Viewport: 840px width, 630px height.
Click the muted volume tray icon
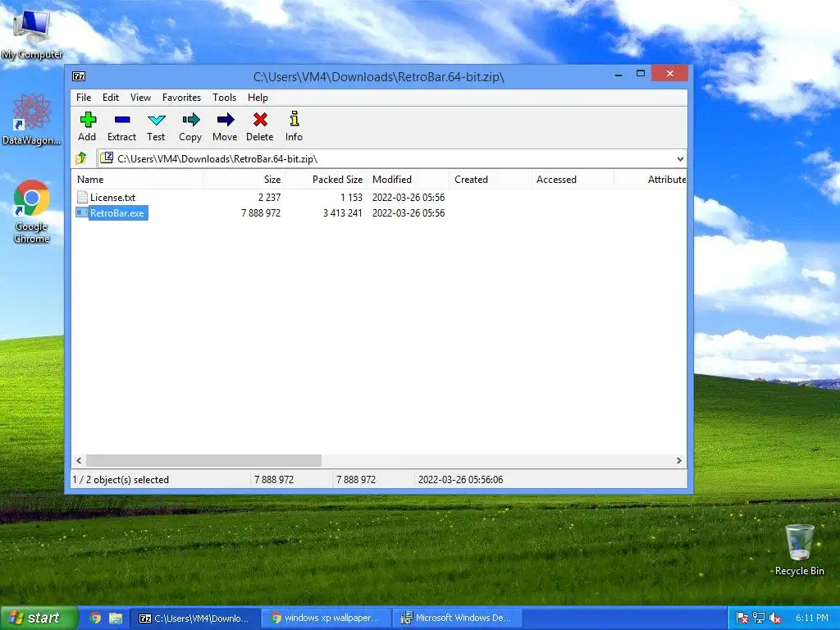tap(774, 619)
